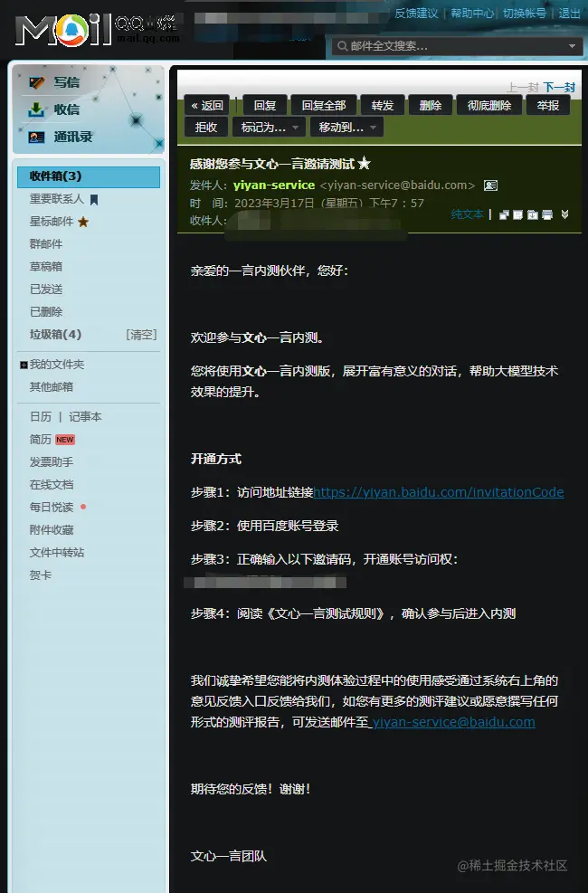Open 附件收藏 in the sidebar
This screenshot has height=893, width=588.
52,529
